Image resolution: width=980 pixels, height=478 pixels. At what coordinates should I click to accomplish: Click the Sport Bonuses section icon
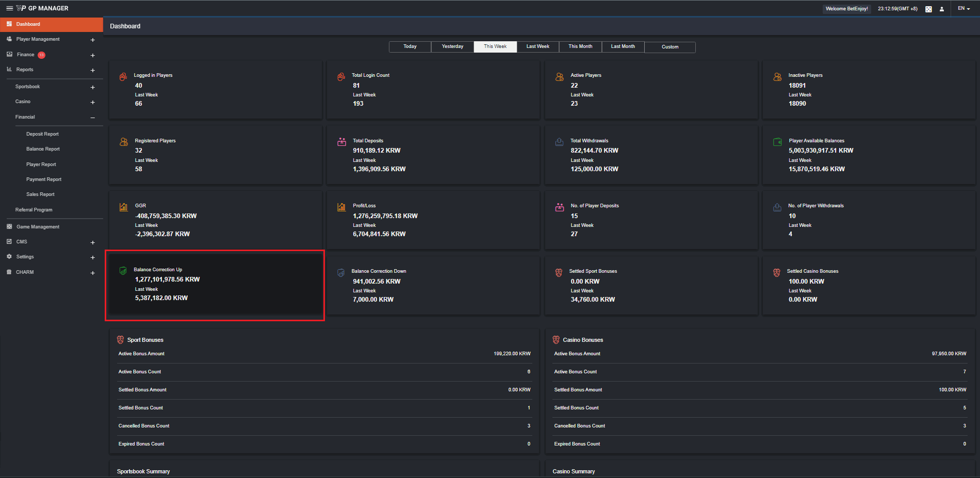point(120,340)
